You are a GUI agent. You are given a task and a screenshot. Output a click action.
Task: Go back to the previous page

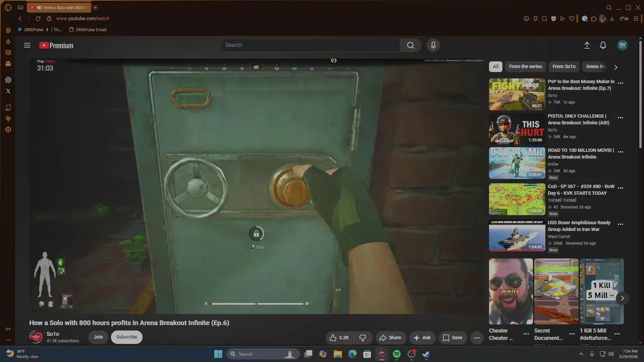[20, 19]
